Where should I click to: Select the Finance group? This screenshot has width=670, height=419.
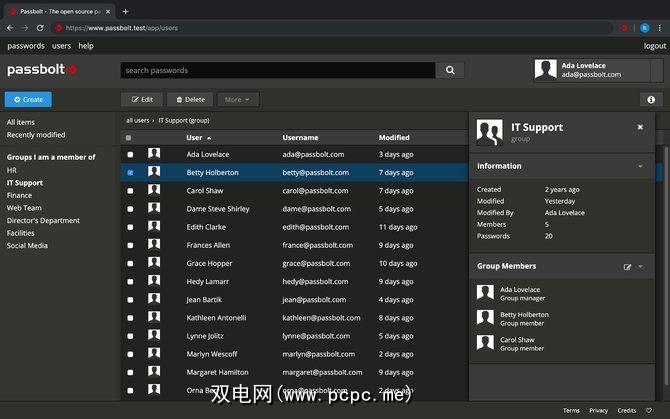coord(19,195)
